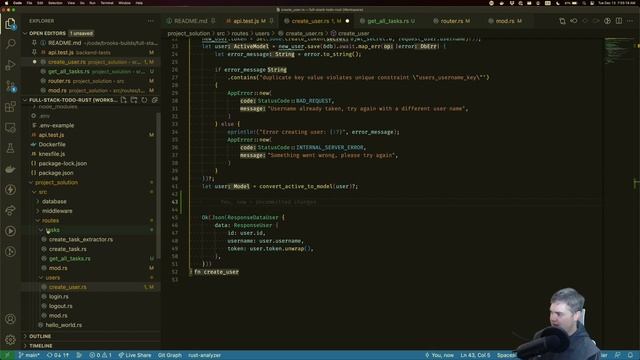Image resolution: width=640 pixels, height=360 pixels.
Task: Click Ln 43, Col 5 indicator
Action: 475,355
